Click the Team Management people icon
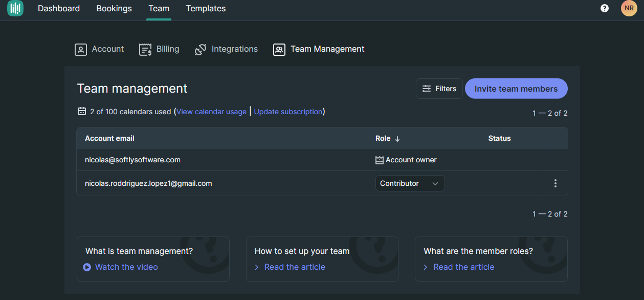This screenshot has width=644, height=300. click(279, 50)
